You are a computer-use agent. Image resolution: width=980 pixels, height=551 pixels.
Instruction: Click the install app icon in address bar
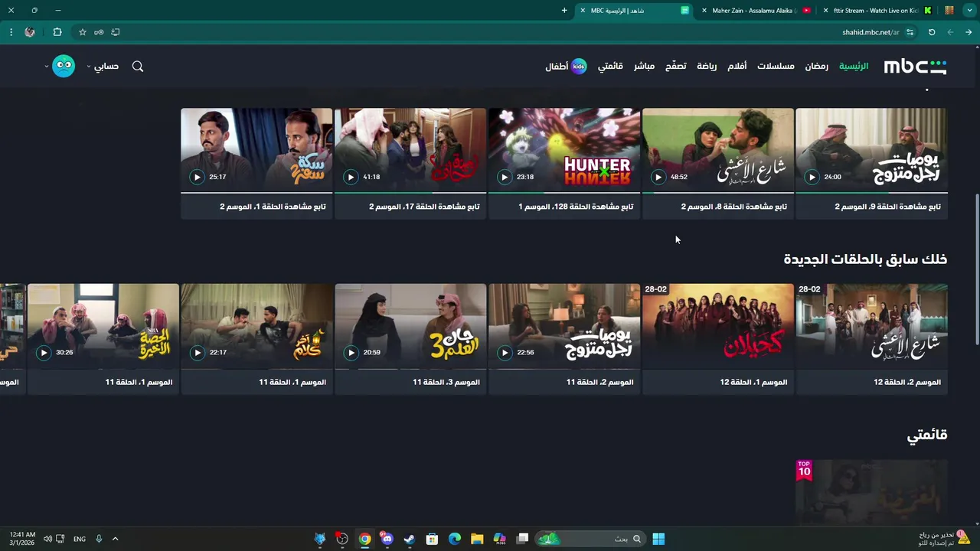(x=116, y=32)
